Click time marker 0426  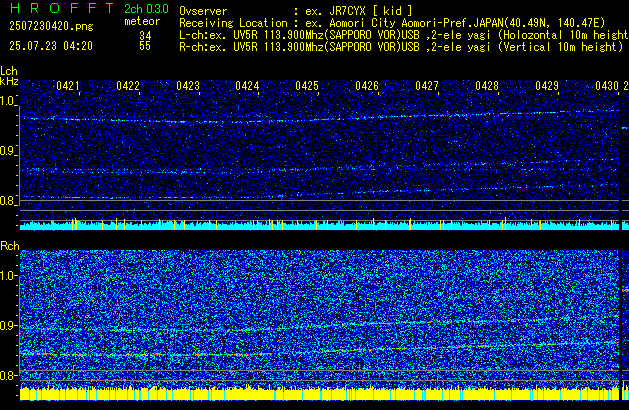(367, 86)
